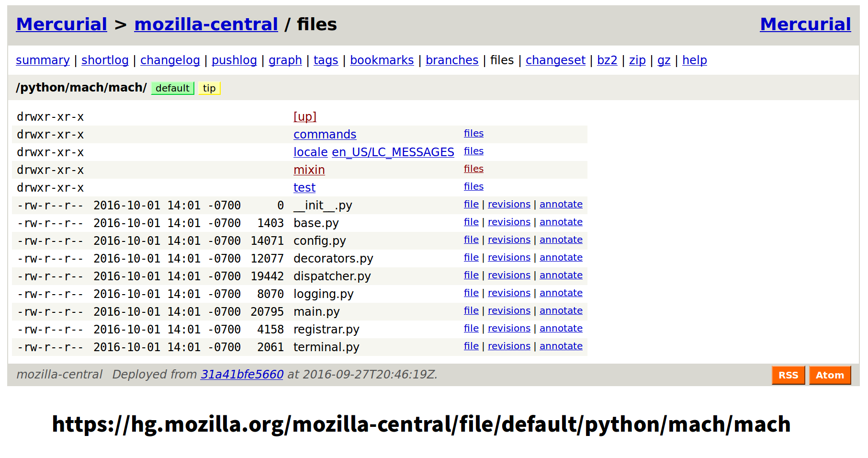This screenshot has width=868, height=458.
Task: Open the shortlog view
Action: click(105, 60)
